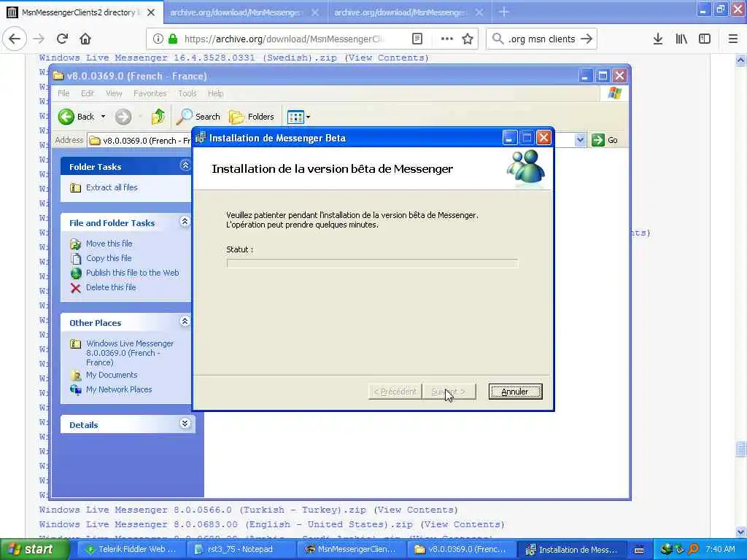The image size is (747, 560).
Task: Open View menu in Explorer
Action: pos(114,93)
